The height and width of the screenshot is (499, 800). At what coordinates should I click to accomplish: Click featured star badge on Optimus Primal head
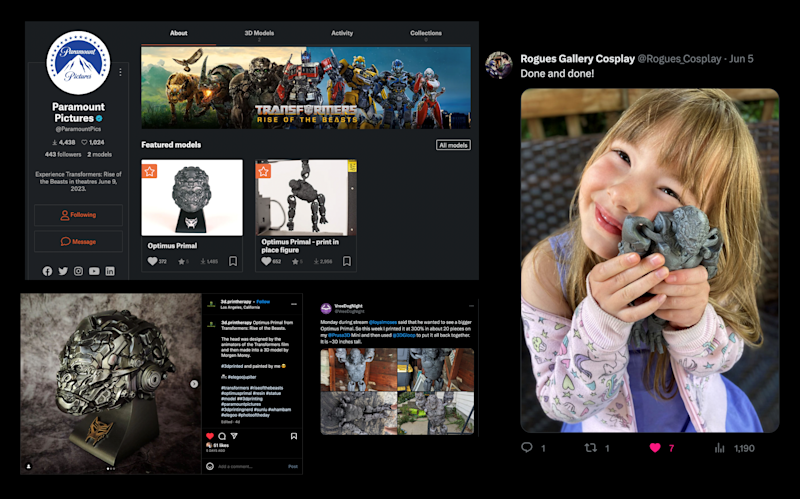pos(149,171)
